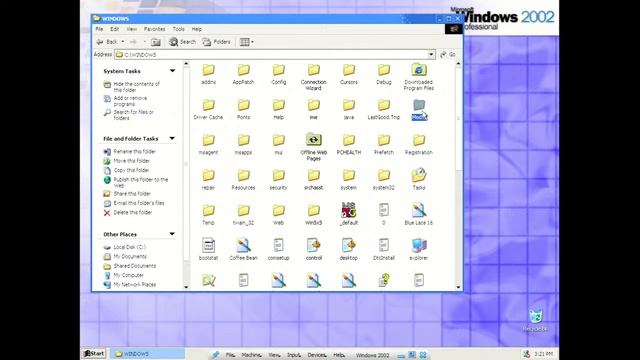Toggle the Folders pane button
The width and height of the screenshot is (640, 360).
click(217, 42)
